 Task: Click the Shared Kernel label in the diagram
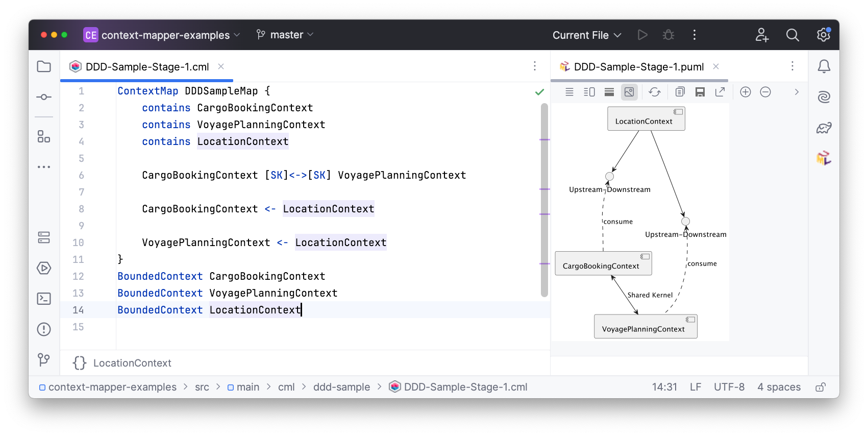[650, 295]
